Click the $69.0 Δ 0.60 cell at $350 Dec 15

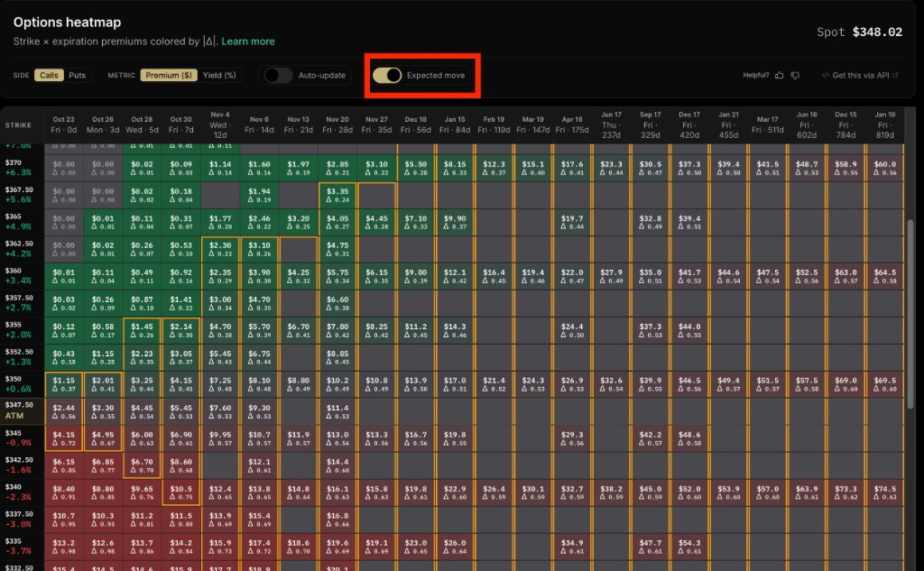845,384
